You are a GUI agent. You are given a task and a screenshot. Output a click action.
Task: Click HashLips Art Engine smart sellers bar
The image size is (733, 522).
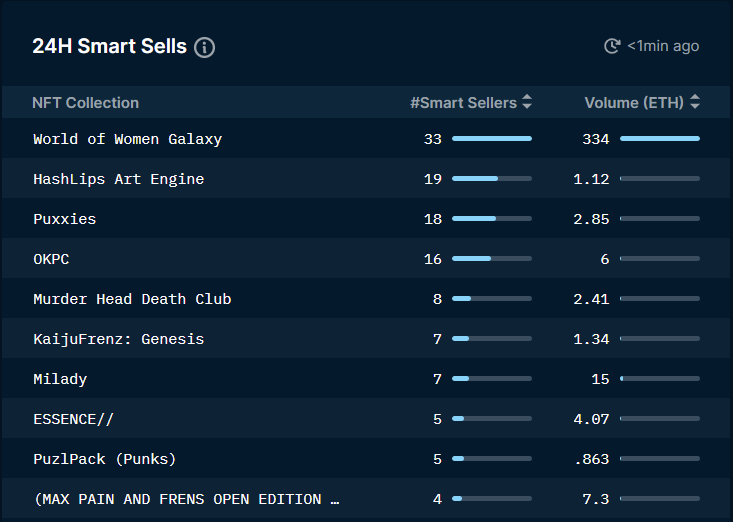(492, 179)
